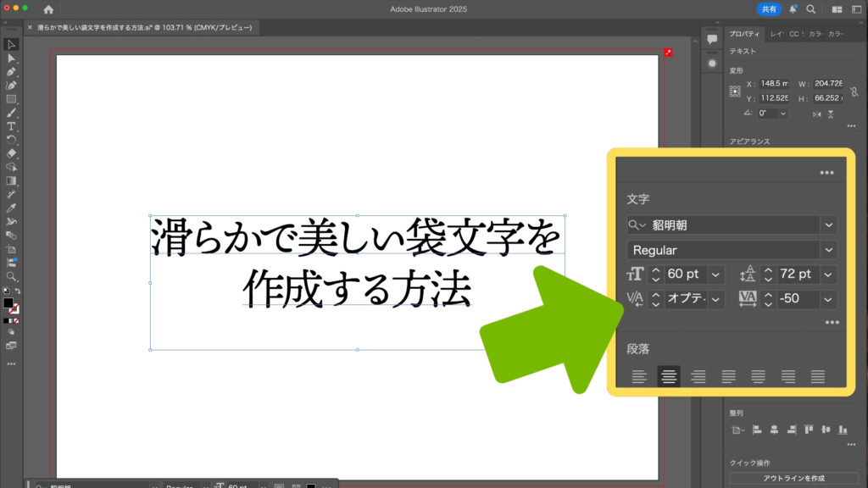Viewport: 868px width, 488px height.
Task: Expand the Regular font style dropdown
Action: [x=829, y=250]
